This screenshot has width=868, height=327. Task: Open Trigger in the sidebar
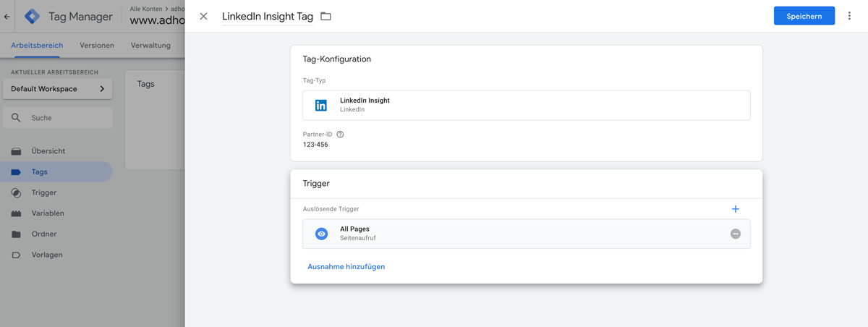coord(44,192)
